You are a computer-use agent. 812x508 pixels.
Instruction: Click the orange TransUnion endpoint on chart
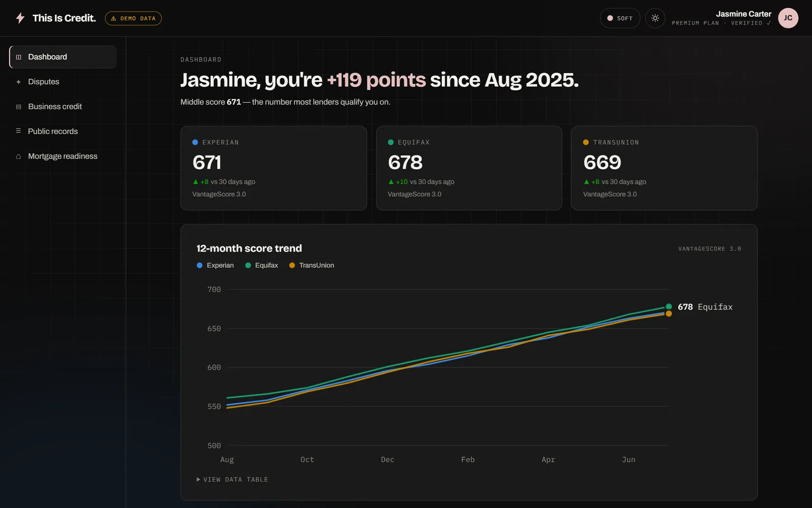tap(669, 313)
